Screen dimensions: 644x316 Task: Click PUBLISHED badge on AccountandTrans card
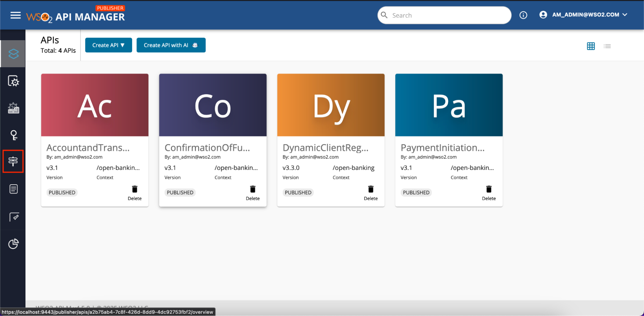[x=62, y=192]
